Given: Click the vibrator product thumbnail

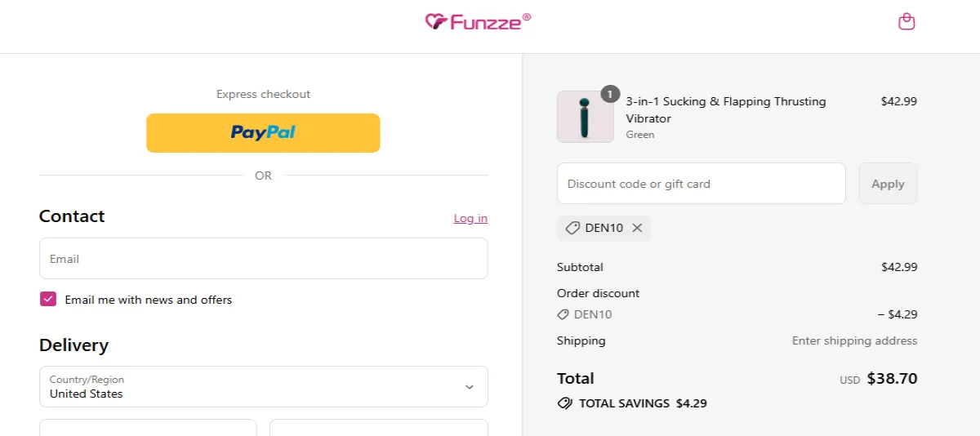Looking at the screenshot, I should click(x=585, y=118).
